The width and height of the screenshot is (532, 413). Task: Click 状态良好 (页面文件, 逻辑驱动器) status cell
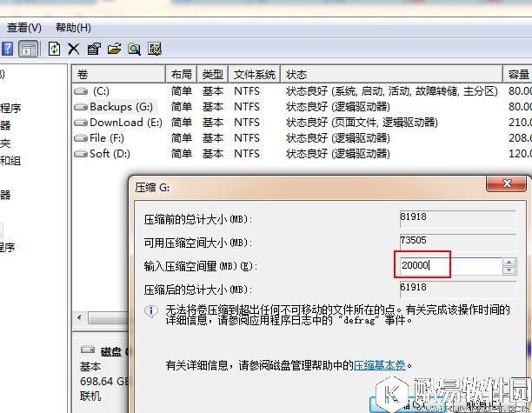point(362,123)
